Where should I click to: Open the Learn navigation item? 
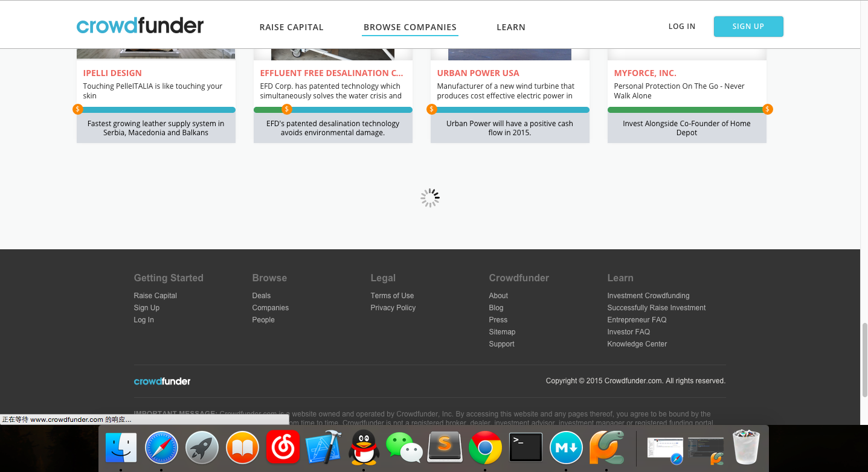(x=511, y=27)
